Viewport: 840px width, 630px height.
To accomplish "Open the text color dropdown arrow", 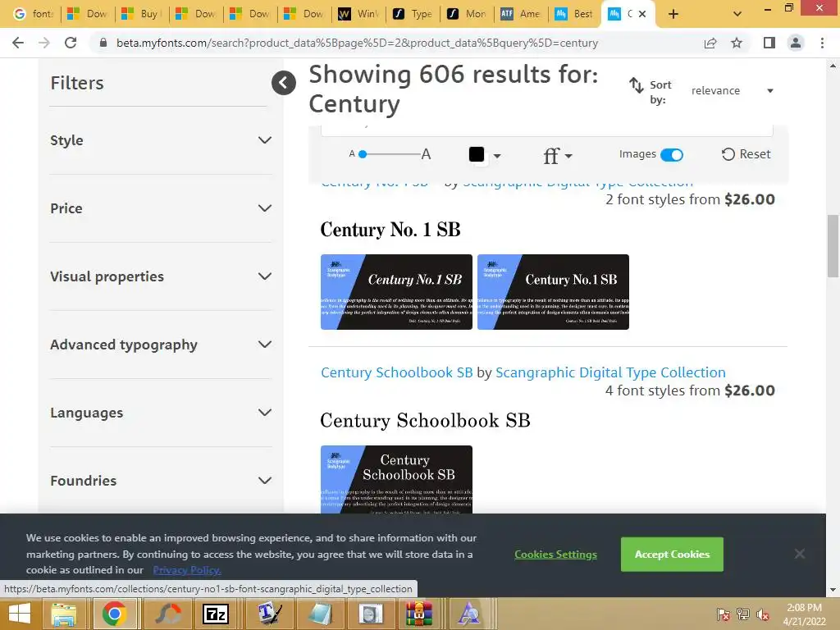I will pos(497,156).
